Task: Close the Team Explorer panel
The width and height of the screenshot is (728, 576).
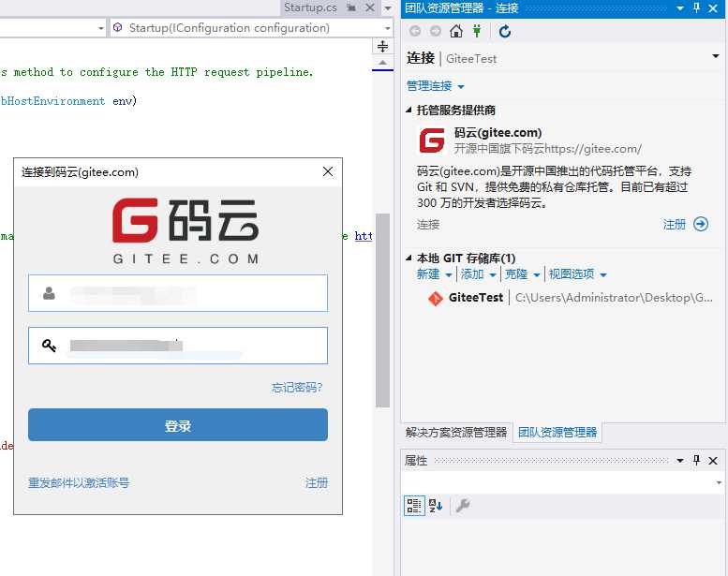Action: [x=713, y=8]
